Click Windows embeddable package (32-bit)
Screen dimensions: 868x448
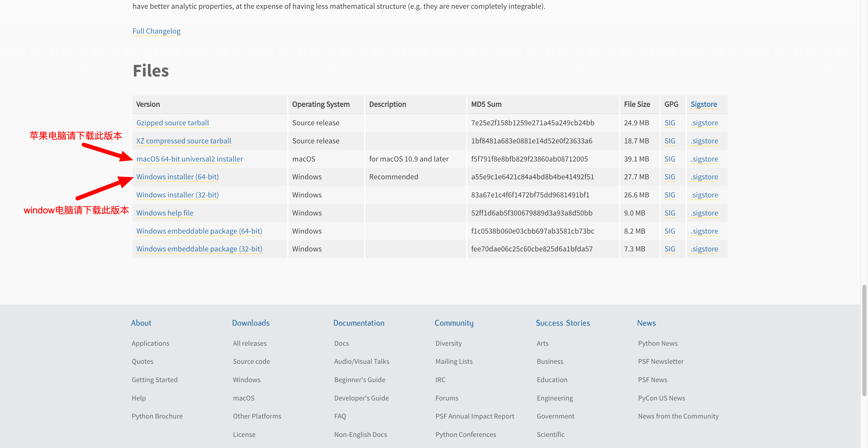199,249
